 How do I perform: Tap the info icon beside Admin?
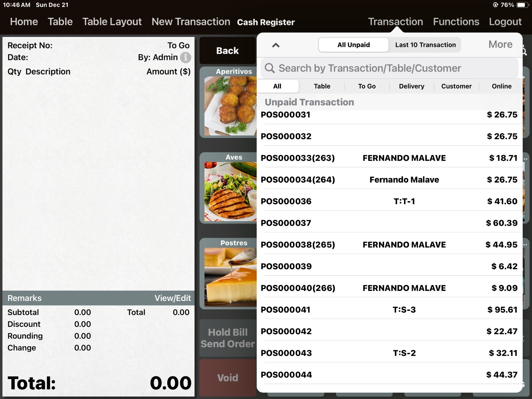click(x=186, y=58)
